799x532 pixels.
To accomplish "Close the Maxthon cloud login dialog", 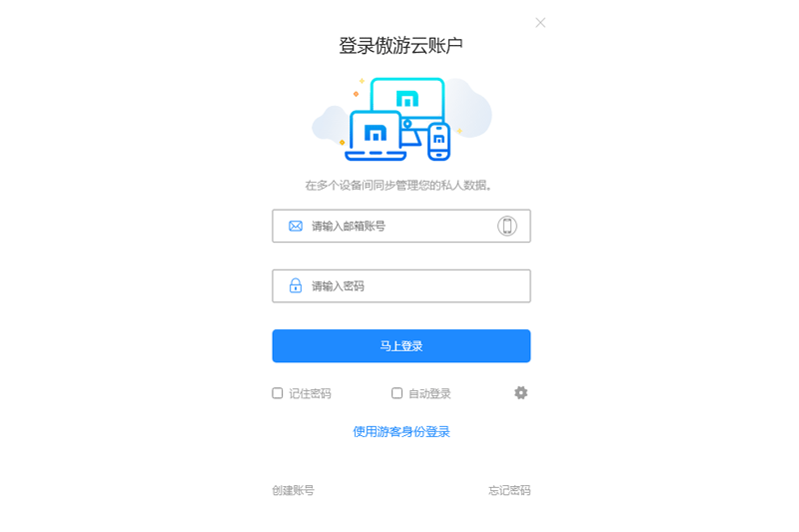I will 540,23.
